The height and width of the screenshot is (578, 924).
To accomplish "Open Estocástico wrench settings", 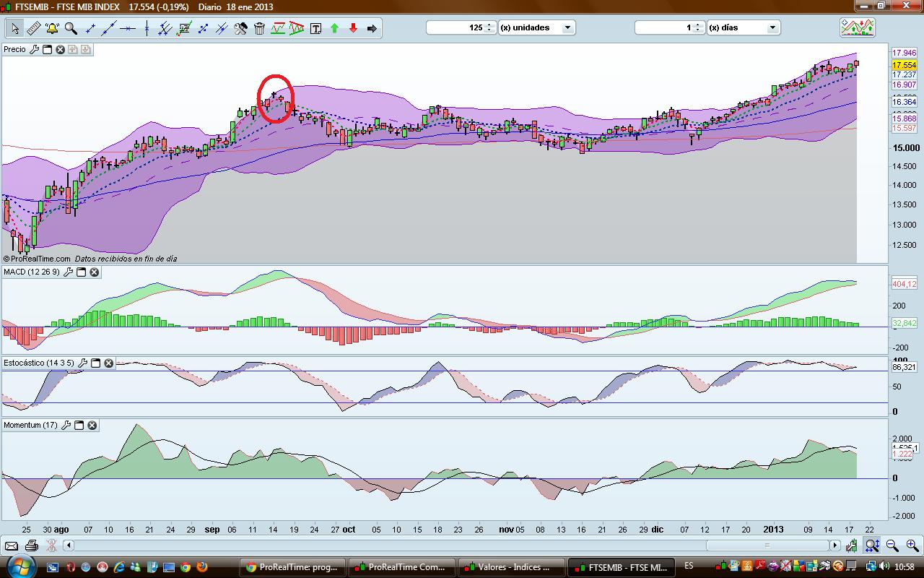I will click(x=82, y=363).
